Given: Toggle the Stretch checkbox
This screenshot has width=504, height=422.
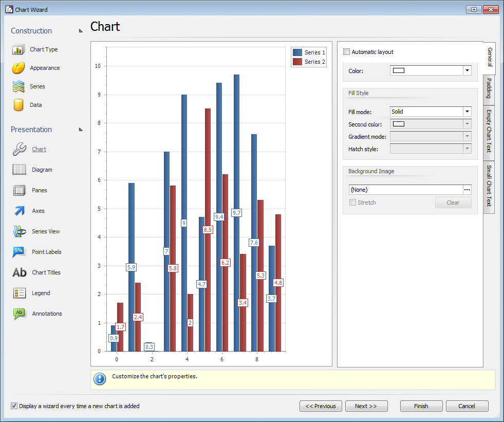Looking at the screenshot, I should pos(352,203).
